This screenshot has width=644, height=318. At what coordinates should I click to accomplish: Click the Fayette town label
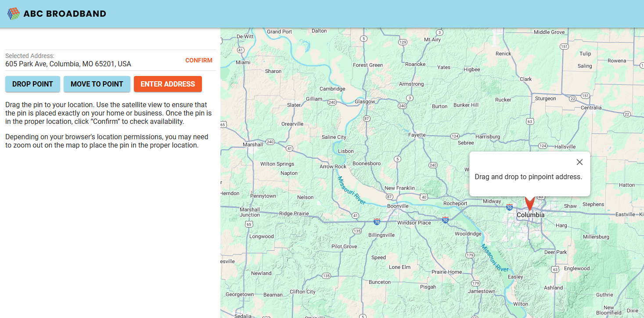(x=417, y=135)
